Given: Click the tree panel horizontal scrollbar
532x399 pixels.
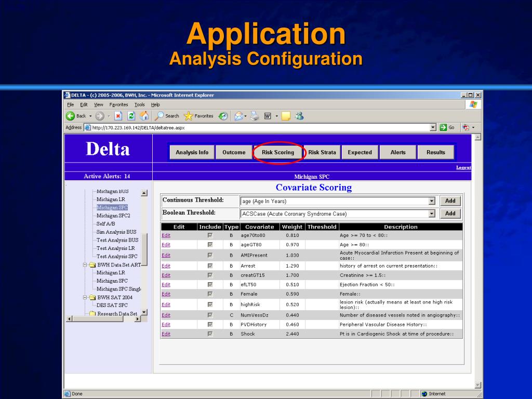Looking at the screenshot, I should [103, 319].
